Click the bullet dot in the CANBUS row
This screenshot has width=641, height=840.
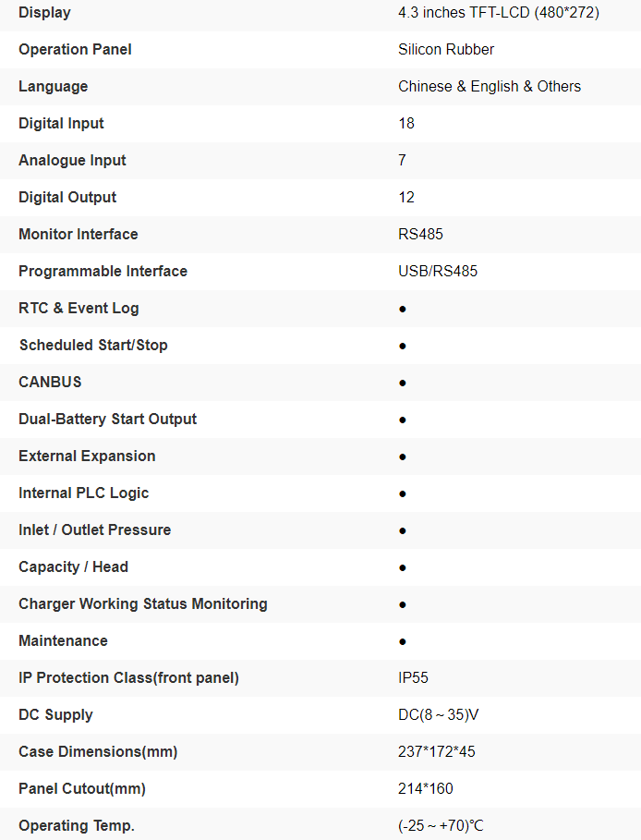point(403,383)
